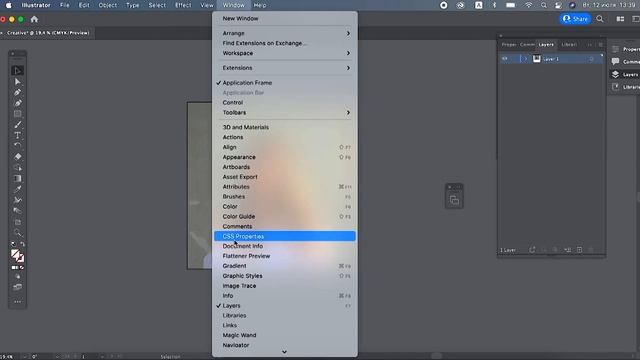This screenshot has height=360, width=640.
Task: Select the Rectangle tool
Action: [x=17, y=114]
